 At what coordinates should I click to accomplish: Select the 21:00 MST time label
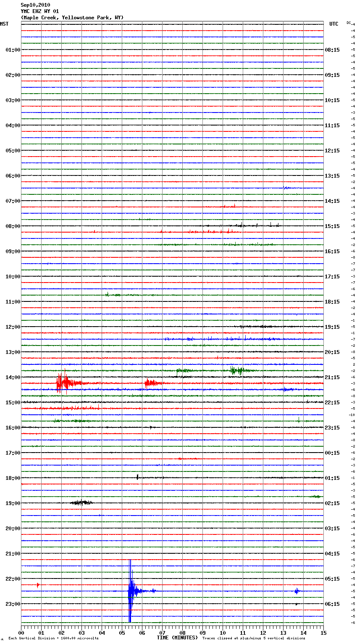click(x=13, y=554)
